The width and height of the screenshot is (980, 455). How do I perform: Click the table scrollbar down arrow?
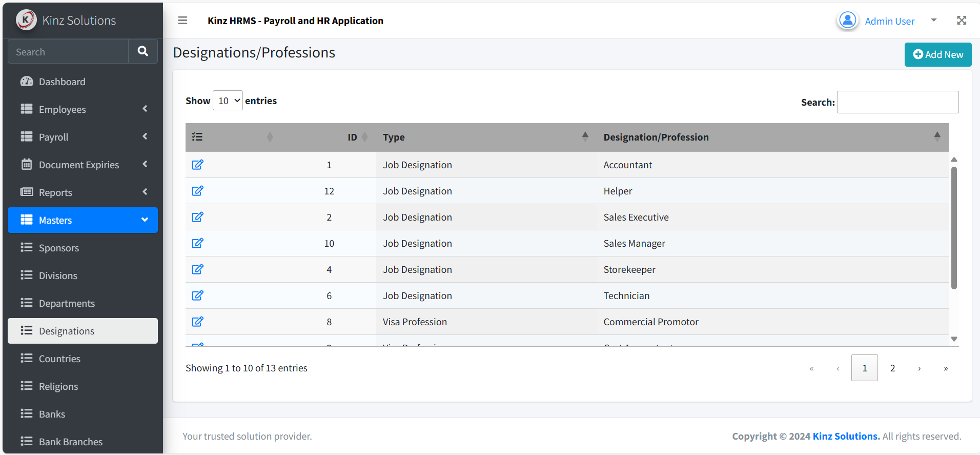[x=954, y=339]
